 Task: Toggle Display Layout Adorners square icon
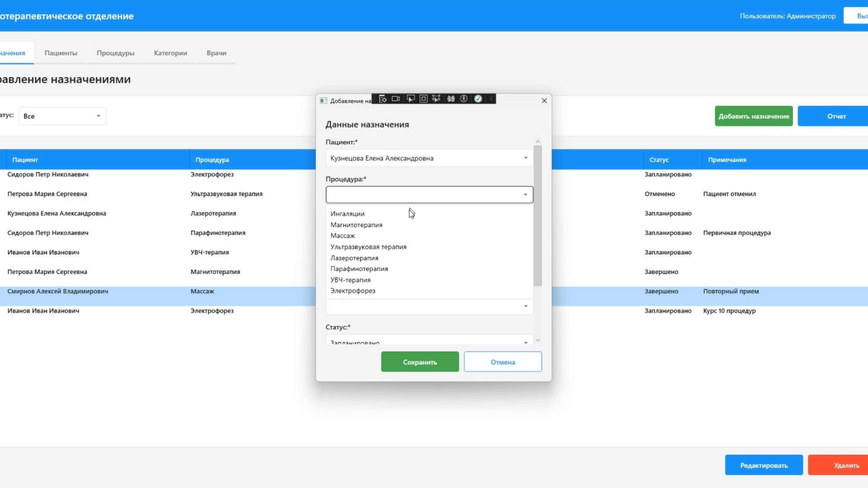424,99
